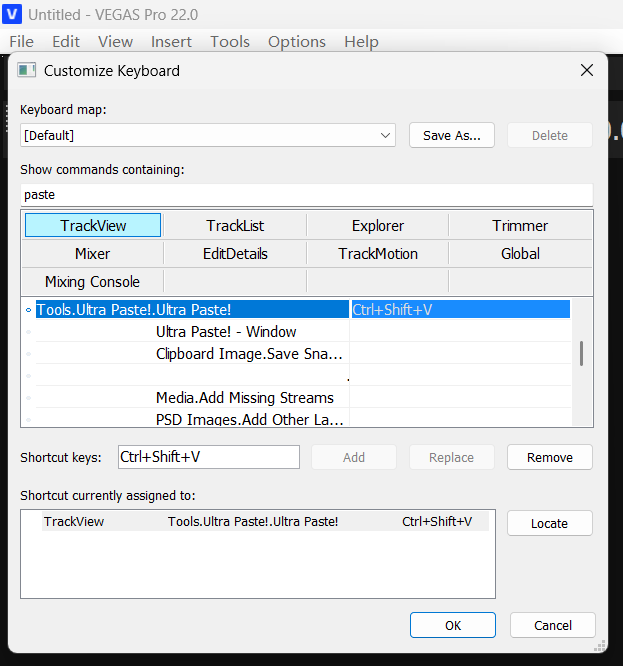Click the Save As... button
The width and height of the screenshot is (623, 666).
[x=452, y=136]
